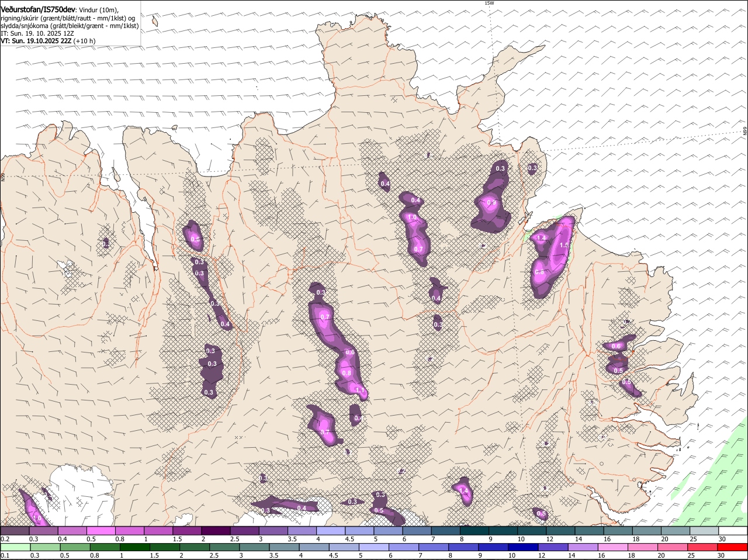Select the rain legend swatch between 20 and 25
This screenshot has height=560, width=748.
672,547
